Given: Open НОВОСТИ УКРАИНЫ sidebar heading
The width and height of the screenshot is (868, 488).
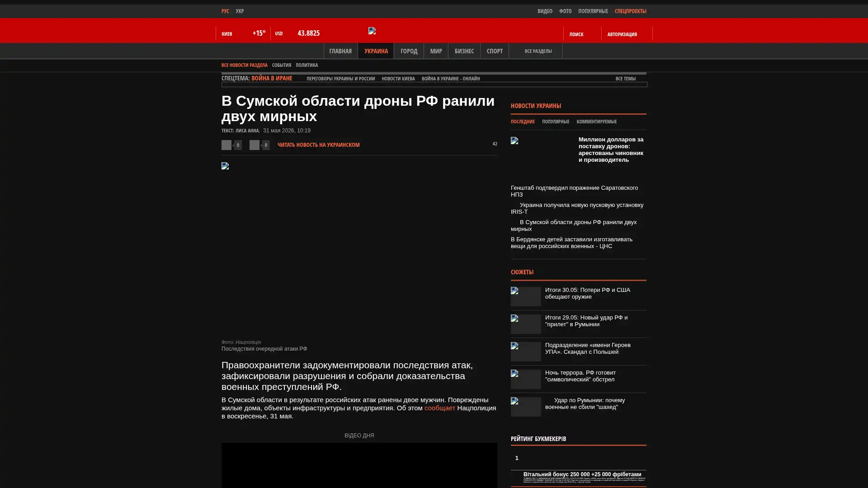Looking at the screenshot, I should point(536,106).
